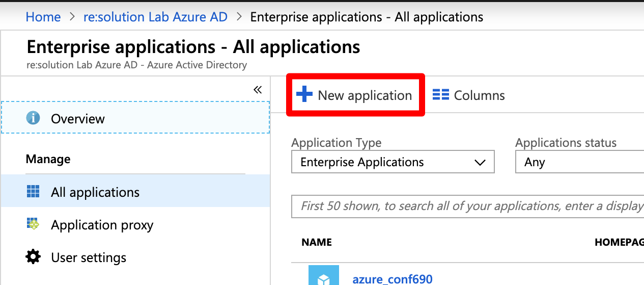Open User settings menu item
Viewport: 644px width, 285px height.
click(x=89, y=257)
